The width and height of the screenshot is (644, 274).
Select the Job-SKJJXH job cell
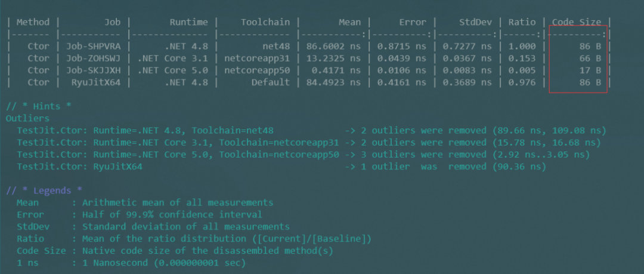click(93, 70)
